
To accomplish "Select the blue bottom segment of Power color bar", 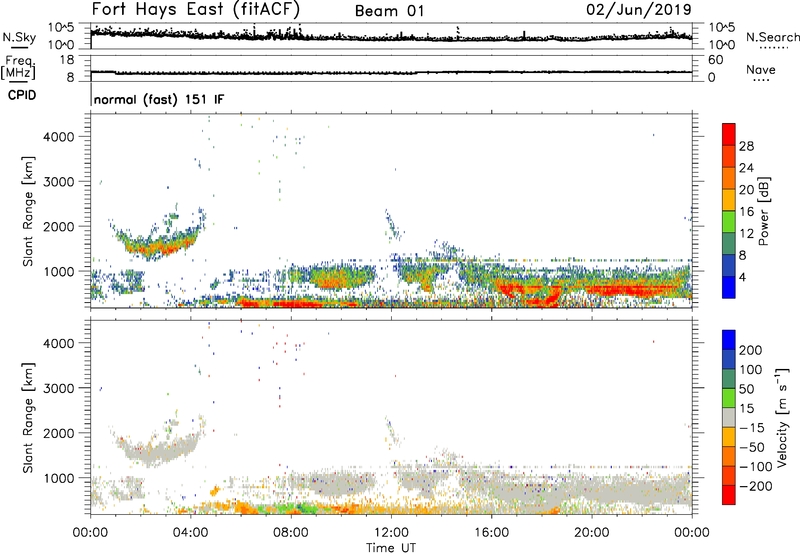I will pyautogui.click(x=729, y=287).
